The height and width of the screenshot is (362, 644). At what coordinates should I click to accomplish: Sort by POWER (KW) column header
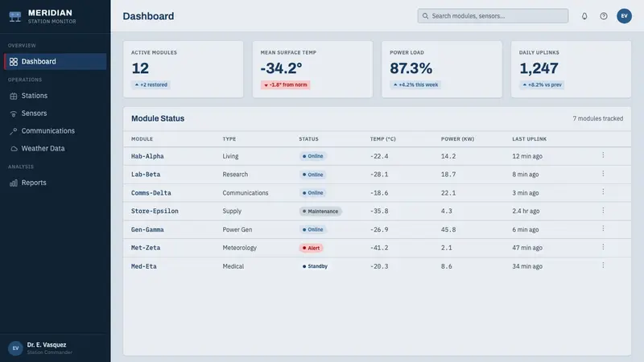point(457,139)
